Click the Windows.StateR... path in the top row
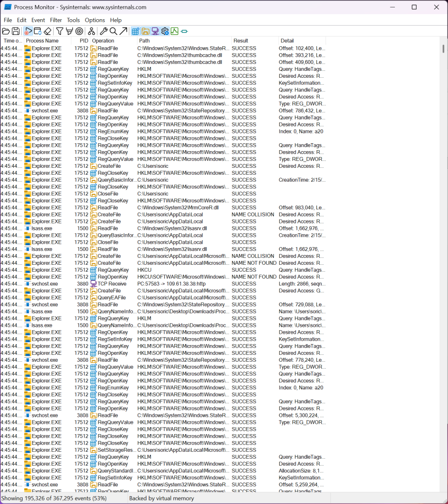 click(x=183, y=48)
